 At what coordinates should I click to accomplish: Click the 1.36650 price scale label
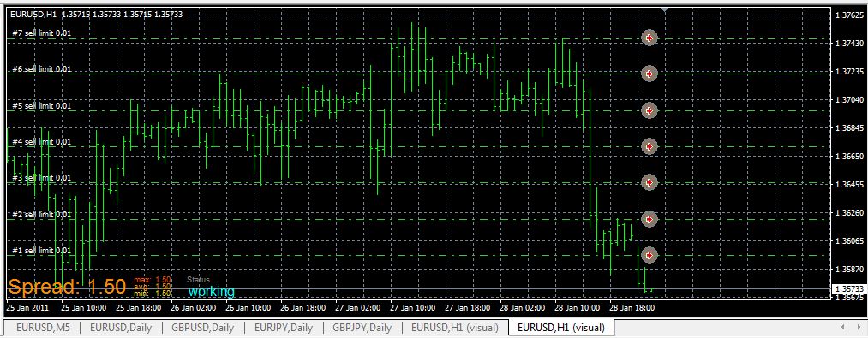click(x=848, y=157)
